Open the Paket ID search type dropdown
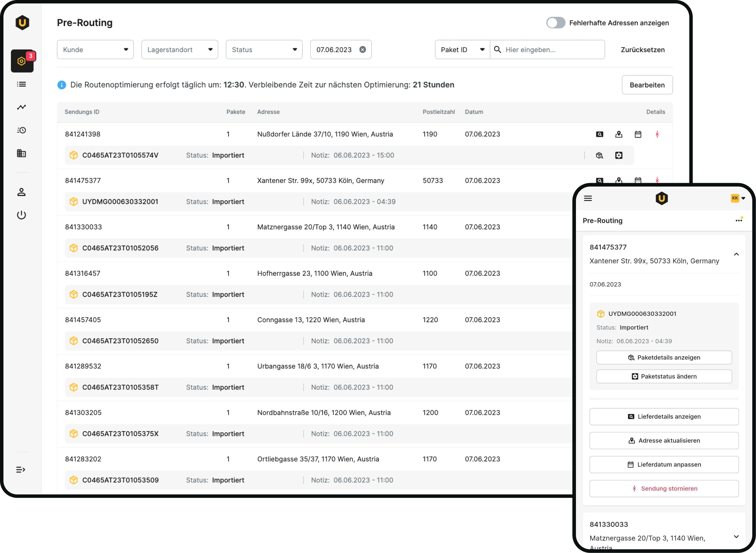 point(462,49)
